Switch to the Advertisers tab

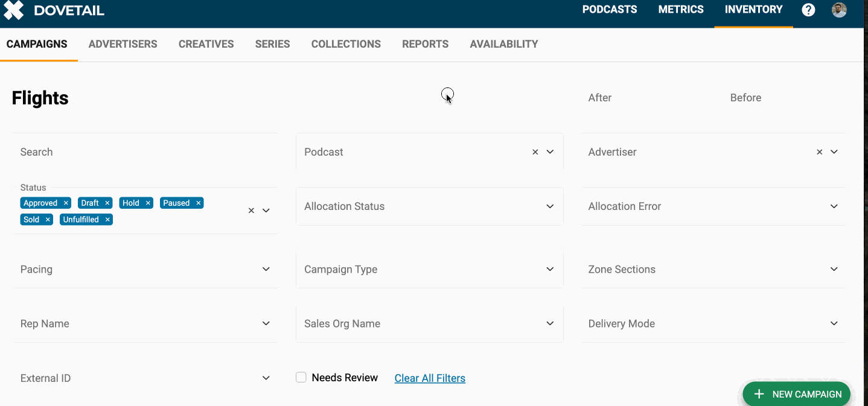pos(123,44)
